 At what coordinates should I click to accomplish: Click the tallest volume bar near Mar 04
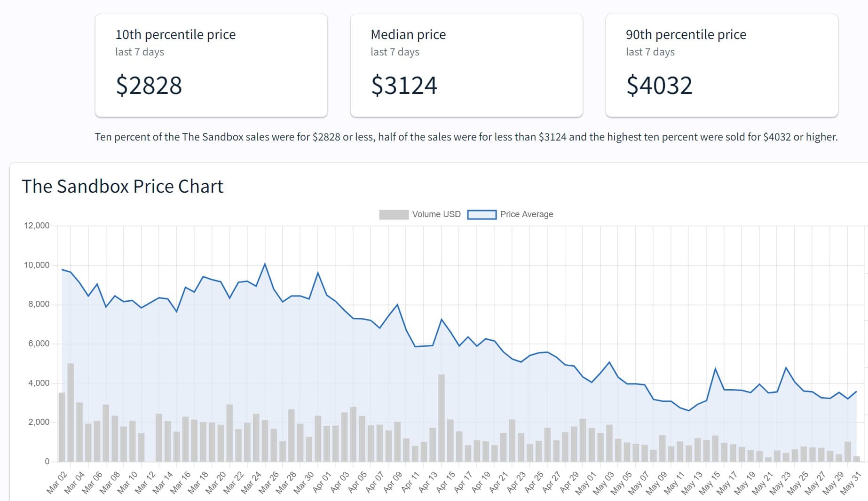71,412
